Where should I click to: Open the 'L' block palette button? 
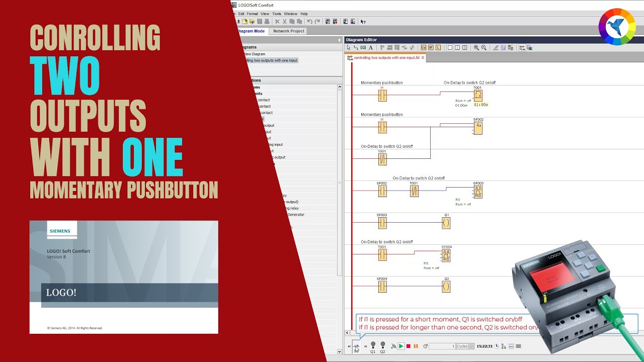438,48
